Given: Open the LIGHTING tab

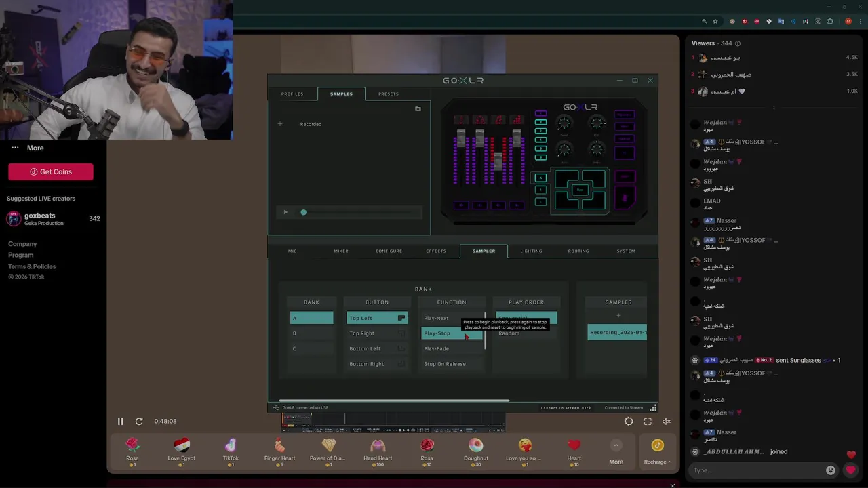Looking at the screenshot, I should click(x=531, y=251).
